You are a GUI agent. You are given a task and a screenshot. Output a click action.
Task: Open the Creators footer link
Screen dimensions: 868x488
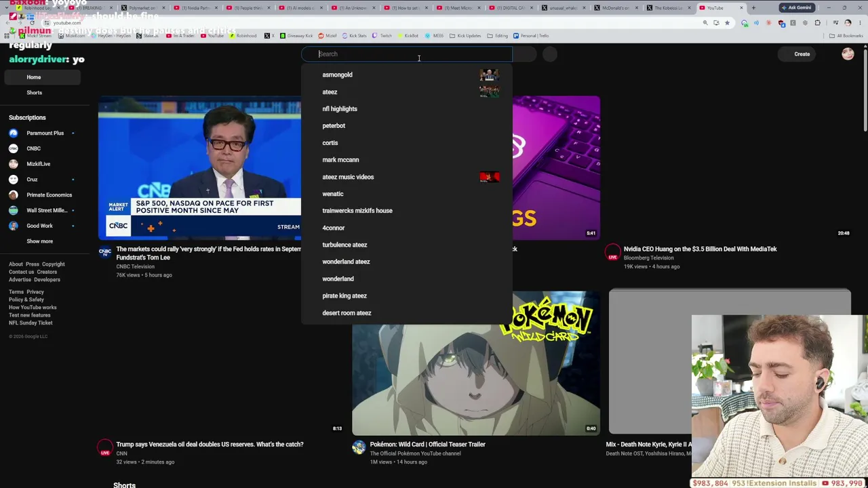tap(47, 272)
